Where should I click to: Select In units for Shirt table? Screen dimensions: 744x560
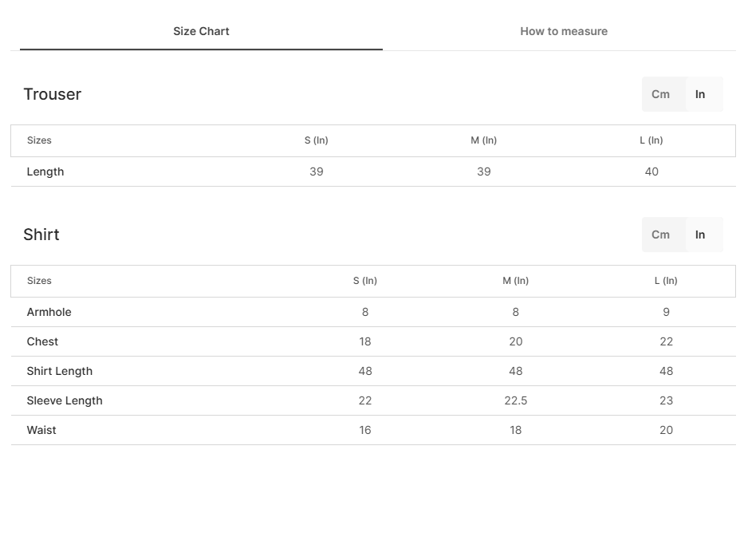(700, 235)
